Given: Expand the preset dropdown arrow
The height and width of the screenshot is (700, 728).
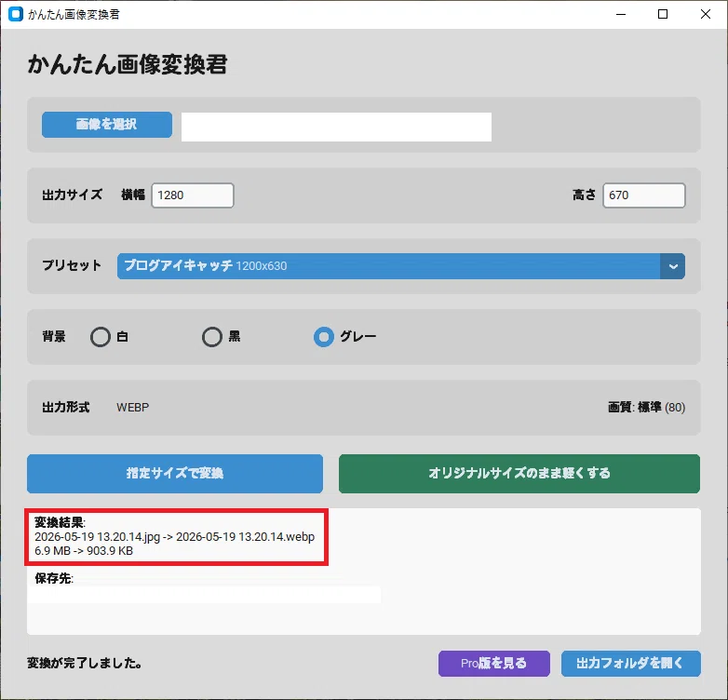Looking at the screenshot, I should tap(673, 266).
